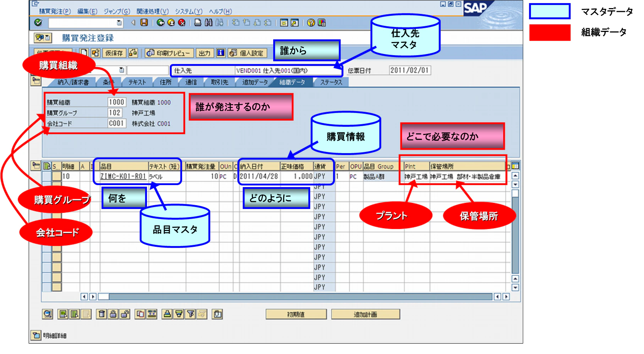Click the yellow Exit arrow icon
This screenshot has height=354, width=644.
(x=171, y=22)
